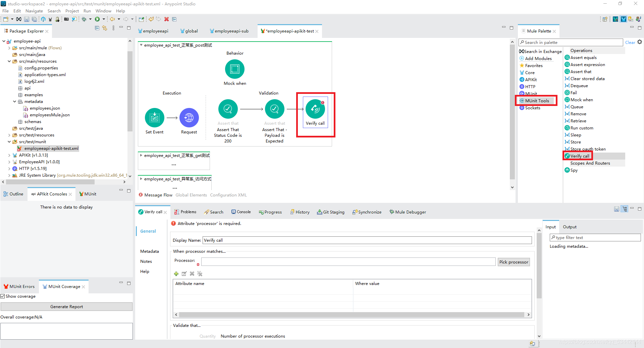The image size is (644, 348).
Task: Toggle the Show coverage checkbox
Action: (x=3, y=296)
